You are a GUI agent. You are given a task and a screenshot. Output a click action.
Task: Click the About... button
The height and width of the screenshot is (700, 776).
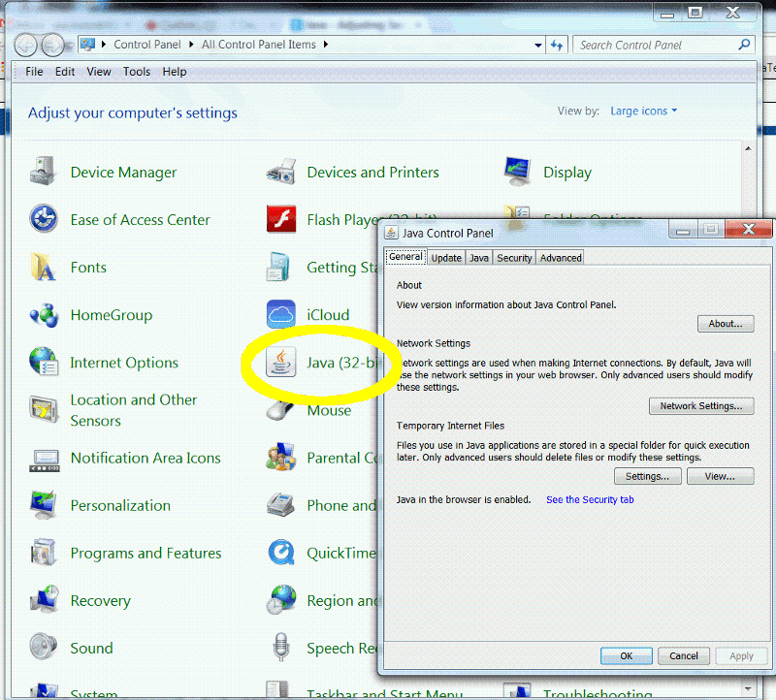[726, 324]
